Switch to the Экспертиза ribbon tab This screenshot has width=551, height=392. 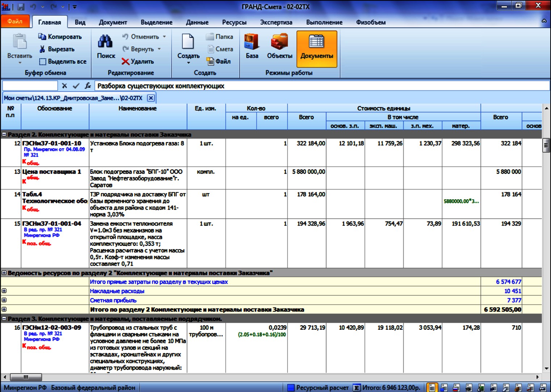tap(276, 22)
